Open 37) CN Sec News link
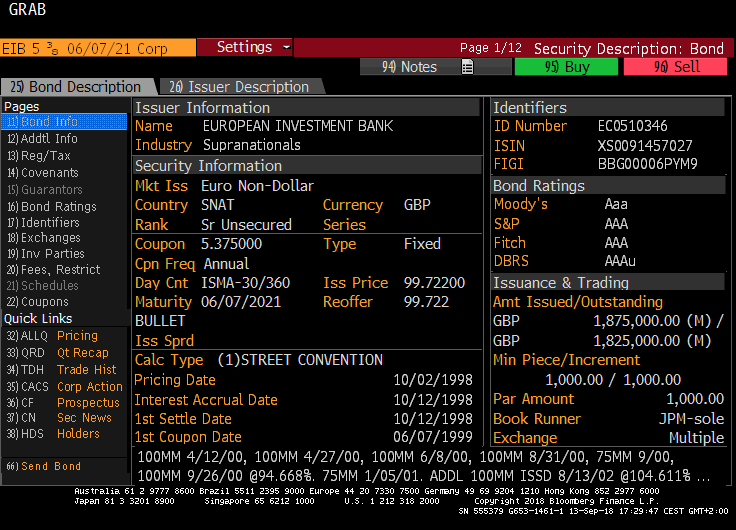 59,418
